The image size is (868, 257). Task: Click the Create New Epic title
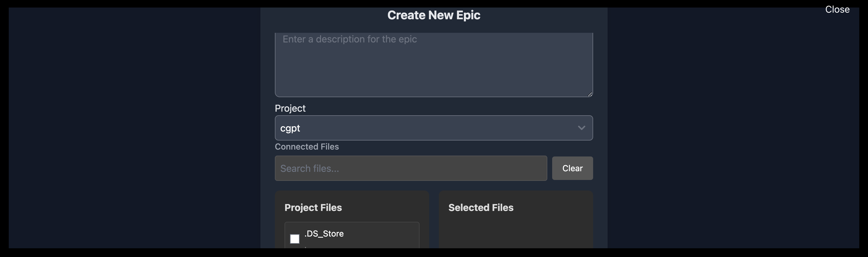pos(434,15)
